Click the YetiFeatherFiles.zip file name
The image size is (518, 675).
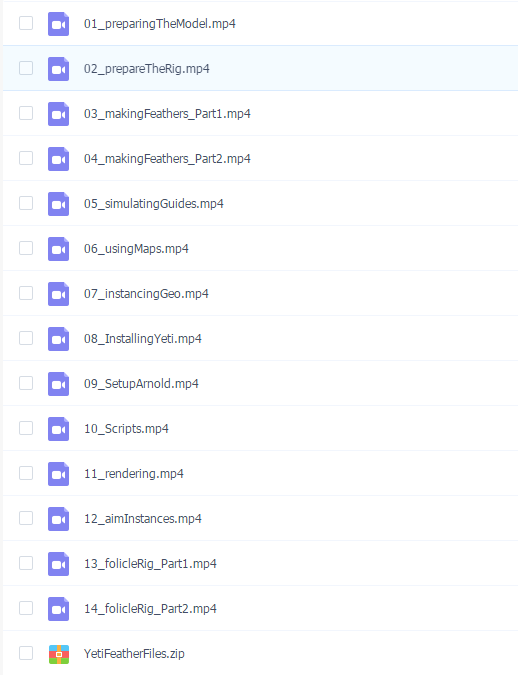(x=134, y=653)
